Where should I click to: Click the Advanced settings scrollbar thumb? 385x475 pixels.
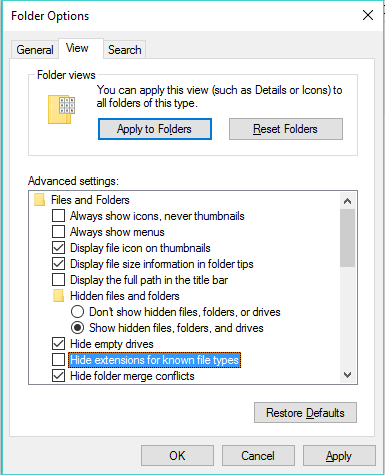347,238
